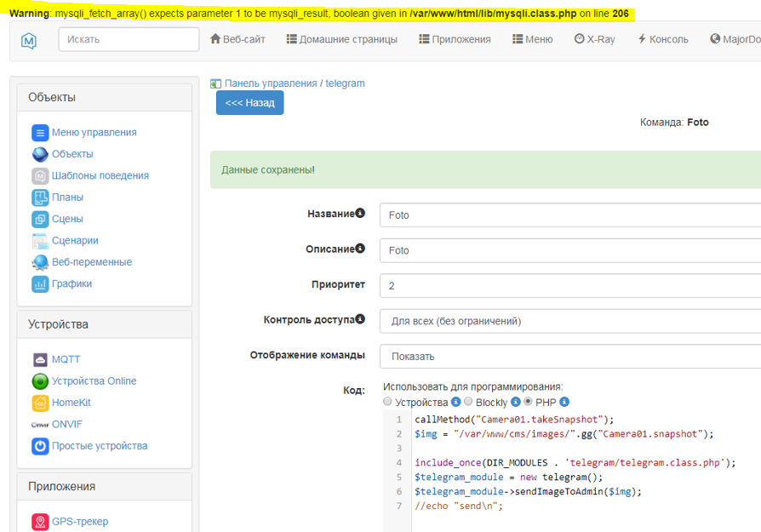The width and height of the screenshot is (761, 532).
Task: Click the MajorDoMo logo icon
Action: pos(29,40)
